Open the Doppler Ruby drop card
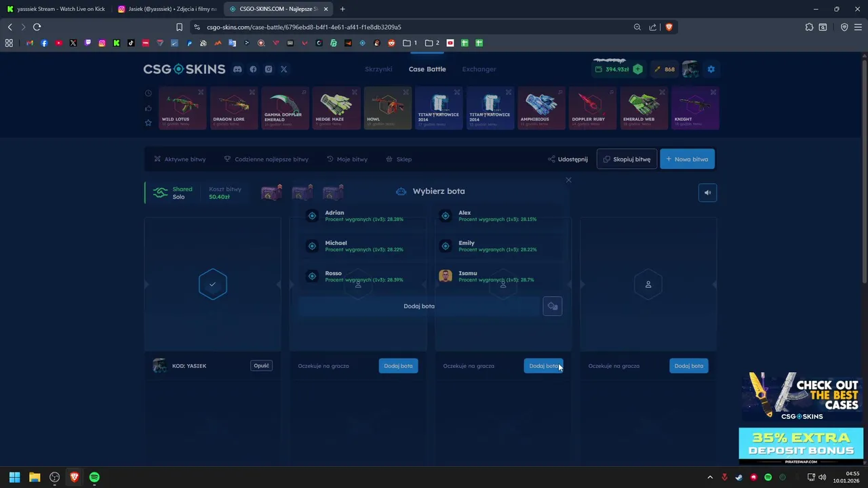The width and height of the screenshot is (868, 488). click(x=593, y=108)
